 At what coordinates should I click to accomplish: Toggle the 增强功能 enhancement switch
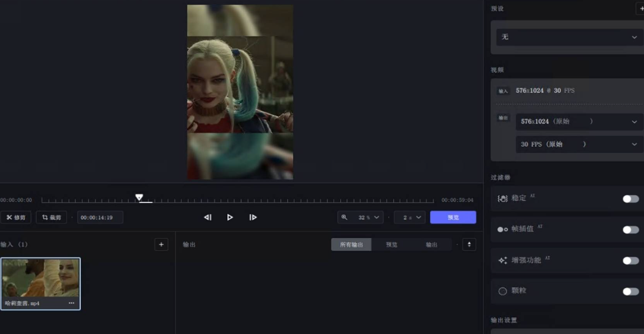point(631,261)
